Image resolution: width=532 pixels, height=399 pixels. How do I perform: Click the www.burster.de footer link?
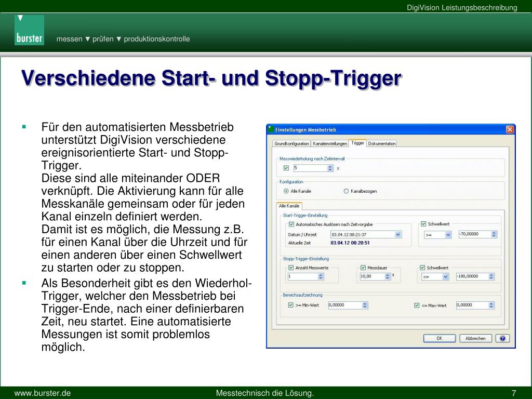[43, 393]
